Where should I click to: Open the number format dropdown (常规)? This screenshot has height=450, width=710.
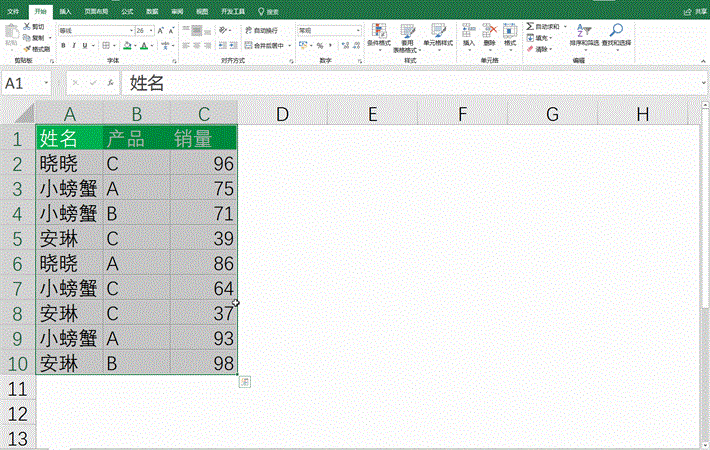point(353,31)
